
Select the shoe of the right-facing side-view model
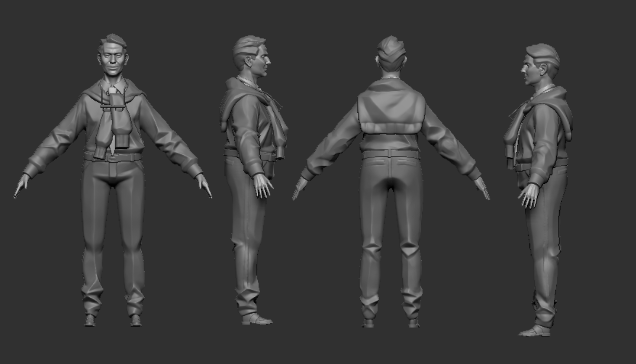257,319
